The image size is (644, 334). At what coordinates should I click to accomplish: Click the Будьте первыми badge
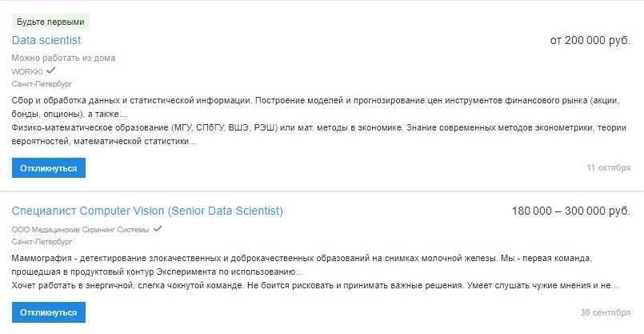pyautogui.click(x=50, y=22)
